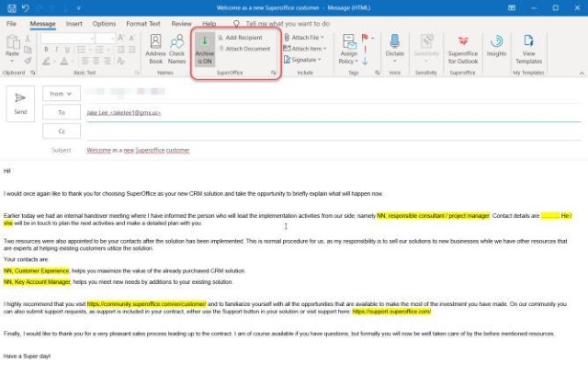Image resolution: width=588 pixels, height=375 pixels.
Task: Click the Shrink Font icon
Action: [x=132, y=38]
